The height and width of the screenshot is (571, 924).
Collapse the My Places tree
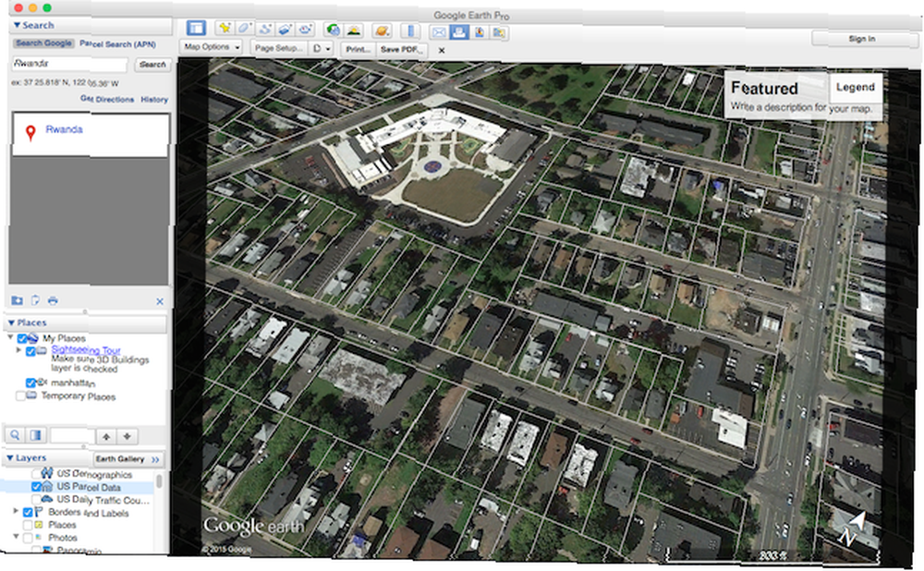pos(10,337)
